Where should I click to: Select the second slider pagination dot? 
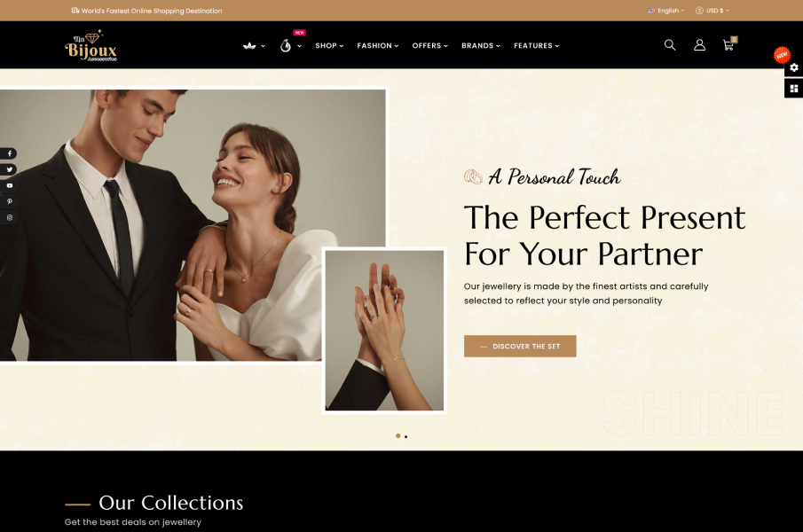(x=406, y=436)
